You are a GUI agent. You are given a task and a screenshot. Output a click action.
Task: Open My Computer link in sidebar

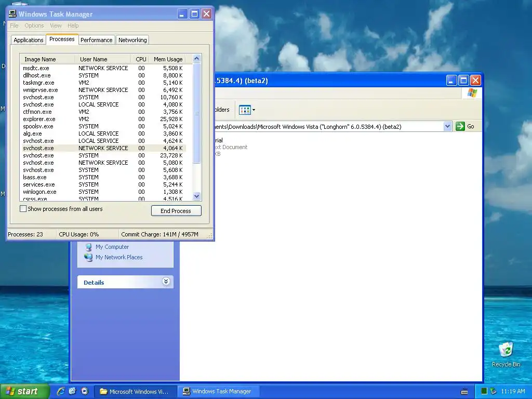click(112, 247)
